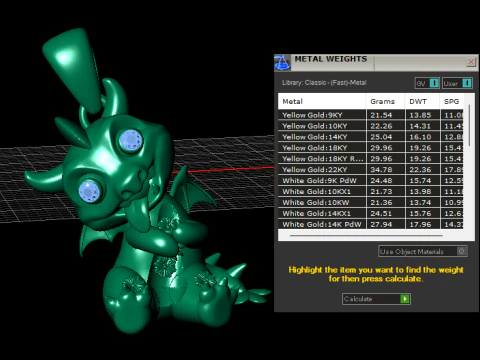This screenshot has height=360, width=480.
Task: Select the White Gold:9K PdW row
Action: pos(371,181)
